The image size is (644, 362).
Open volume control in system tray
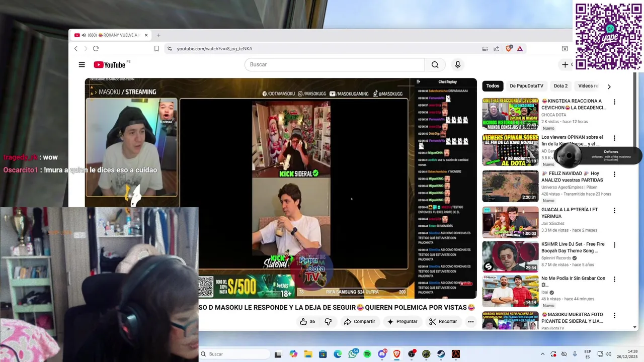(608, 354)
